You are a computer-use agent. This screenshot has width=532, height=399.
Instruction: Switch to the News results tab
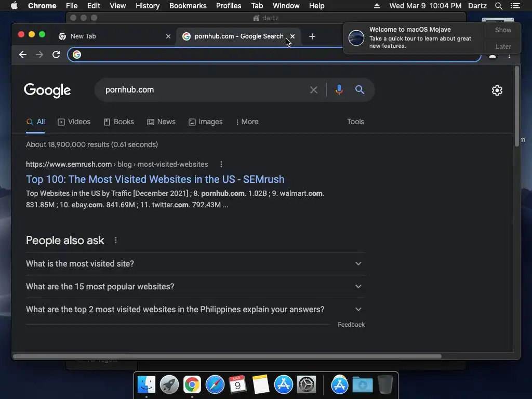tap(161, 122)
